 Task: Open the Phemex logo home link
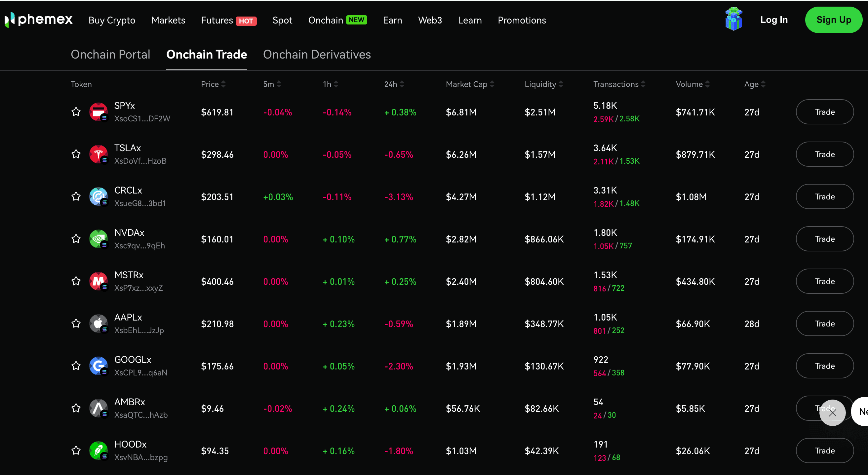click(39, 20)
